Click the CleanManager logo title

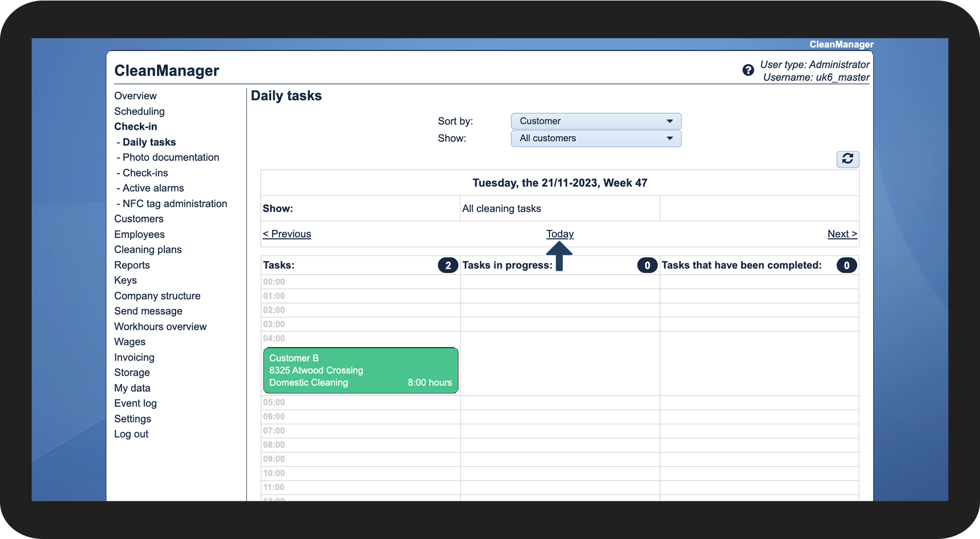coord(167,70)
